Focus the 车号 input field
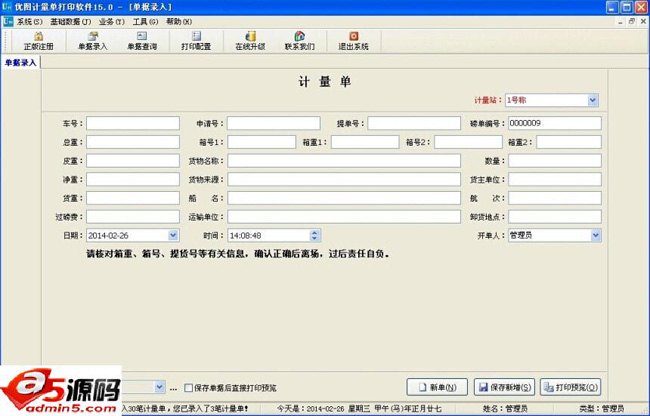 click(x=133, y=123)
